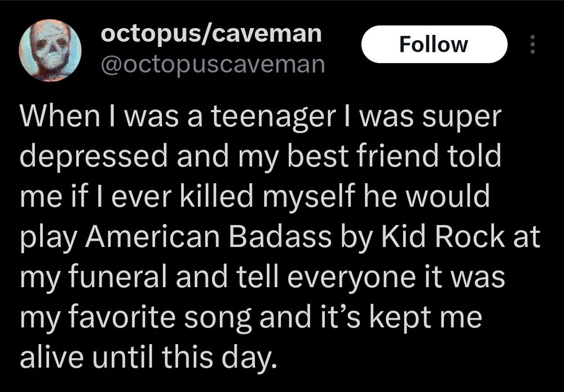Click the word "depressed" in the tweet
The height and width of the screenshot is (392, 564).
tap(94, 156)
